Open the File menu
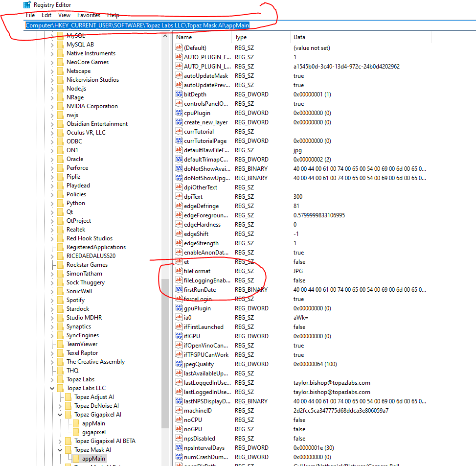This screenshot has height=466, width=476. coord(30,15)
